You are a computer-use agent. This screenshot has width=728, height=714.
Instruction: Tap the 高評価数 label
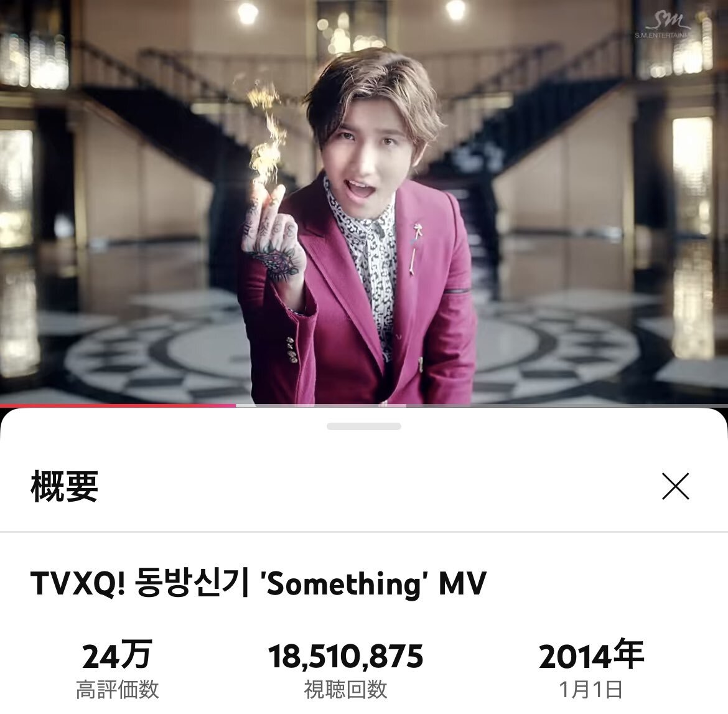click(118, 689)
